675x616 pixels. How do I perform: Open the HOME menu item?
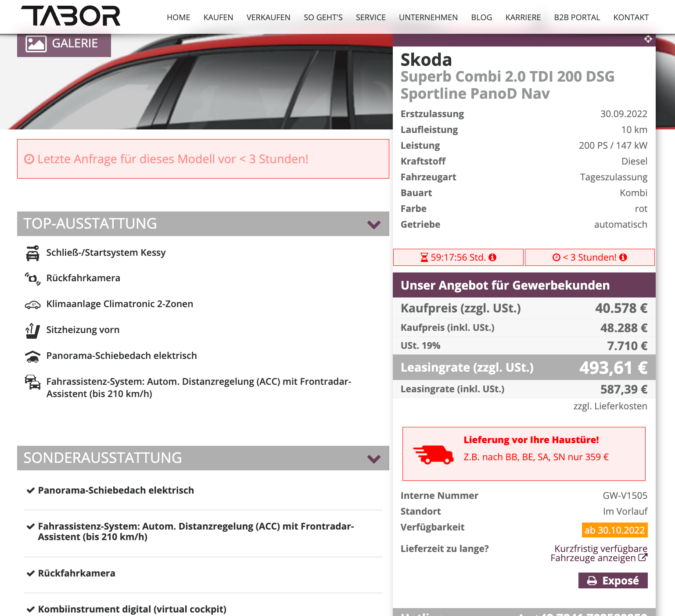(x=178, y=18)
